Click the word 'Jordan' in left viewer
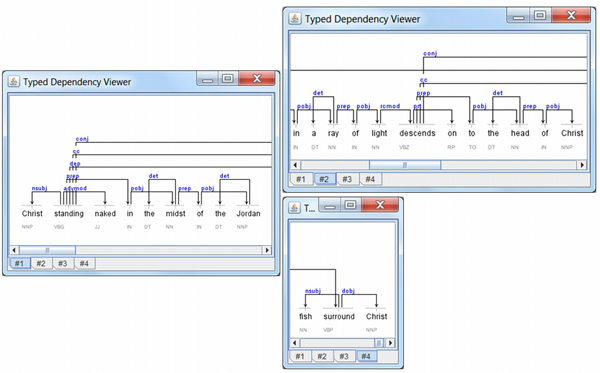Viewport: 600px width, 373px height. tap(248, 213)
